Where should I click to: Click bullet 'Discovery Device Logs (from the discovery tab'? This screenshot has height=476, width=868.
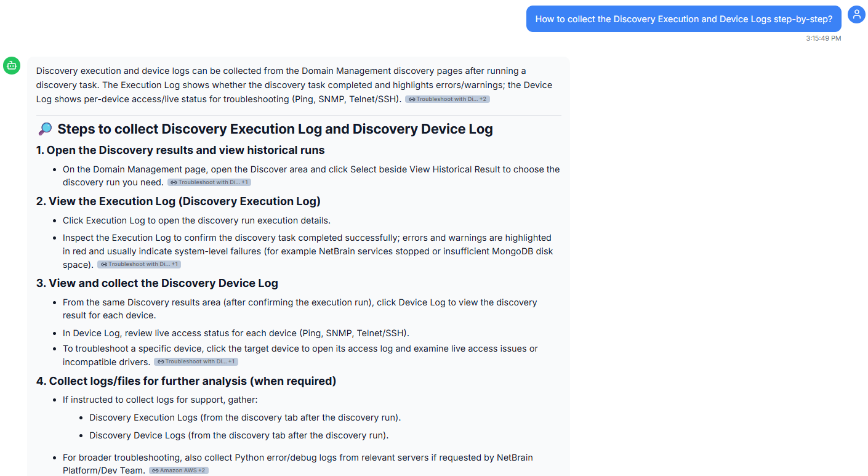coord(239,435)
